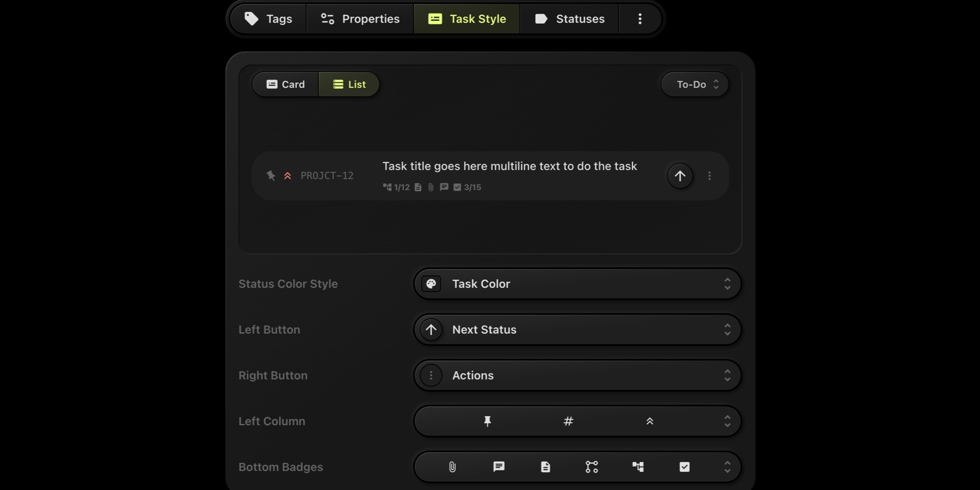
Task: Click the up-arrow next status button on task
Action: pos(680,176)
